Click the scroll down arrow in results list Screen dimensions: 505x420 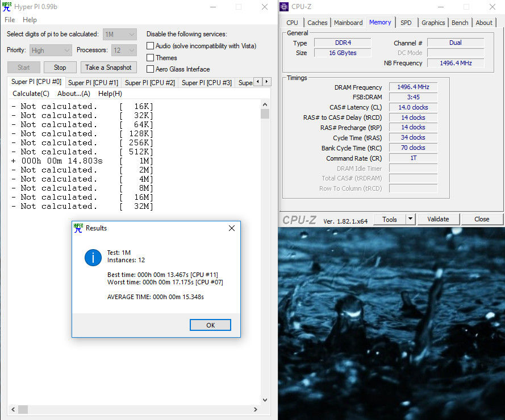265,400
